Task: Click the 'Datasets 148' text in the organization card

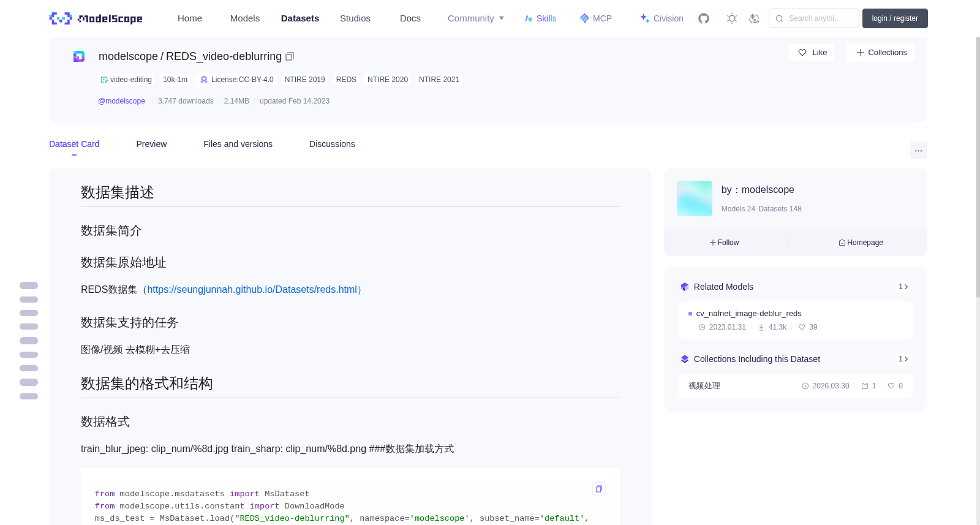Action: pyautogui.click(x=780, y=209)
